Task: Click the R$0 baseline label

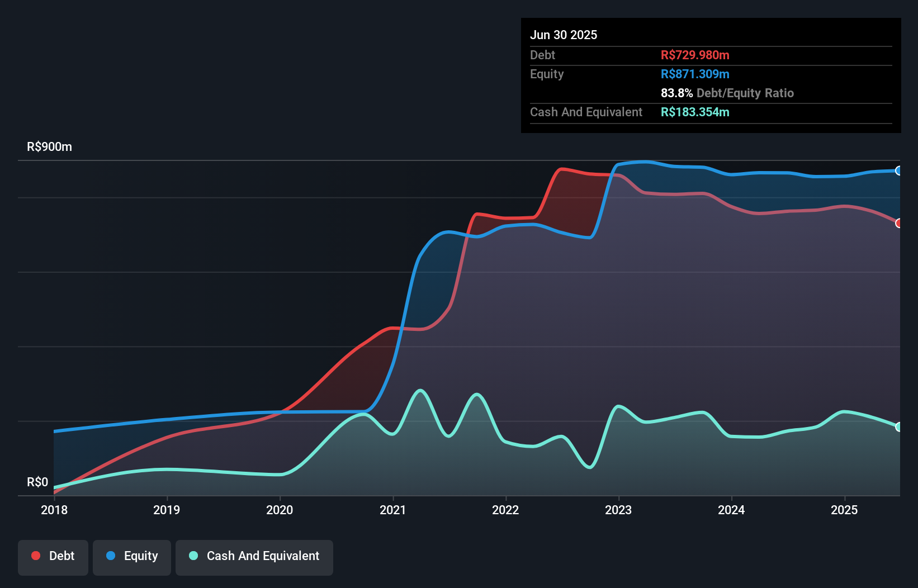Action: coord(37,482)
